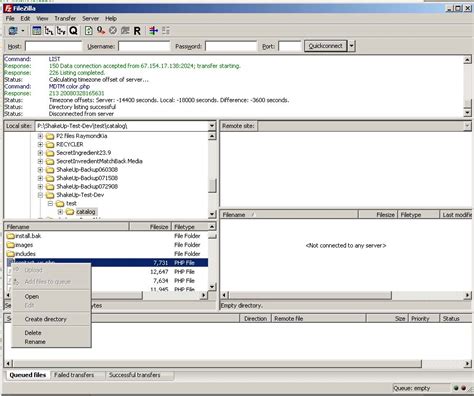474x396 pixels.
Task: Toggle local directory tree view
Action: point(49,31)
